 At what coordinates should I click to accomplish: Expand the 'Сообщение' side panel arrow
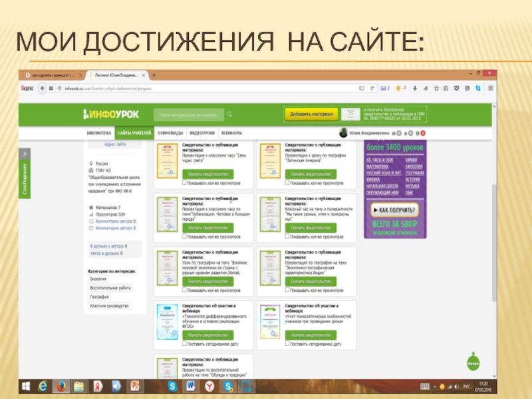(x=25, y=153)
